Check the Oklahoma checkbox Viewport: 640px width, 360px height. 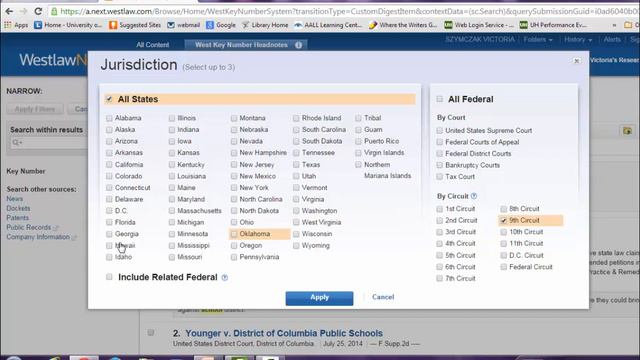pos(234,234)
